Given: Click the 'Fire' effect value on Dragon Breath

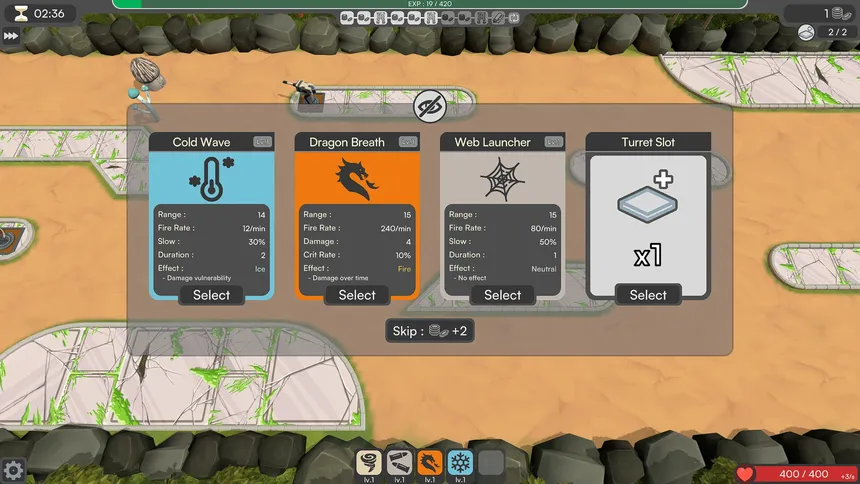Looking at the screenshot, I should coord(404,269).
